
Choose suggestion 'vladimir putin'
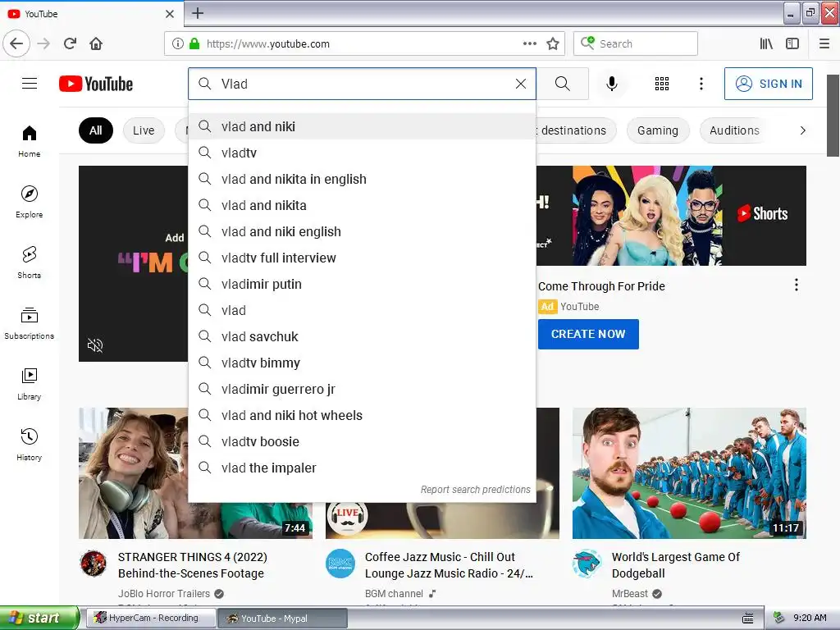coord(362,284)
